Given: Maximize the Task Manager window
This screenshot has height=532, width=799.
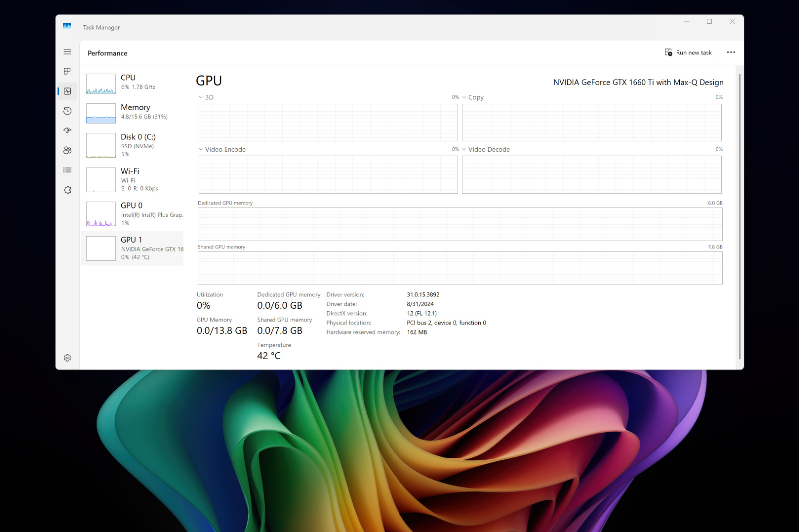Looking at the screenshot, I should point(709,21).
